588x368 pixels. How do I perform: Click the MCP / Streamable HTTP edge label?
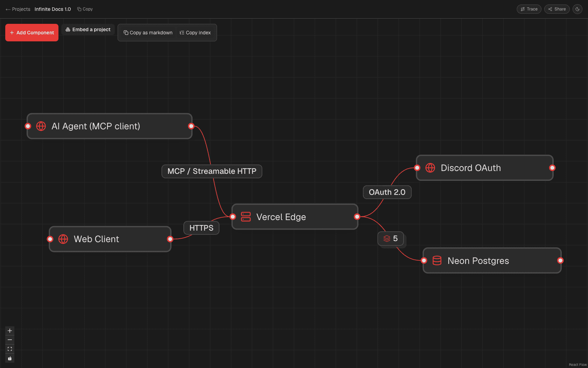[212, 171]
